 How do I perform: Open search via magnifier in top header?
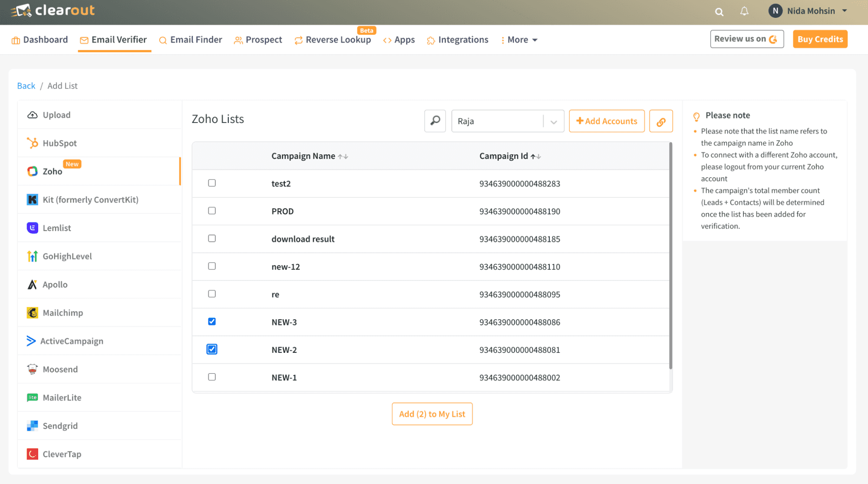[719, 12]
